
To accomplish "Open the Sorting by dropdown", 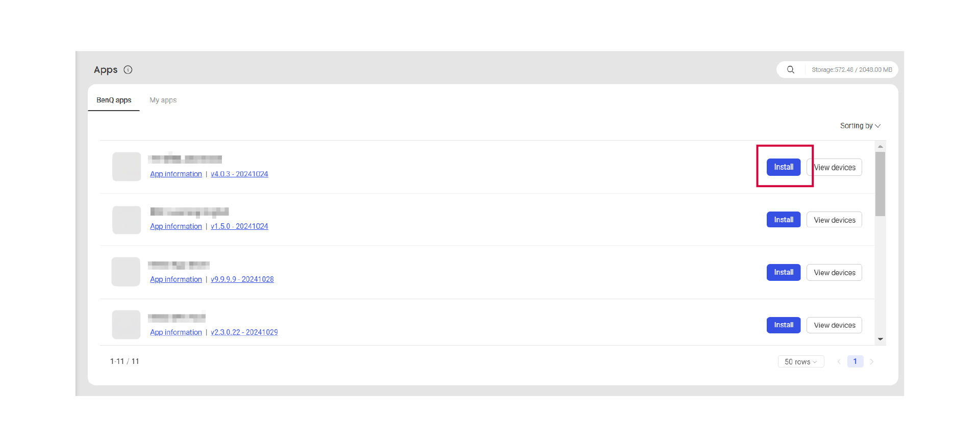I will pos(860,126).
